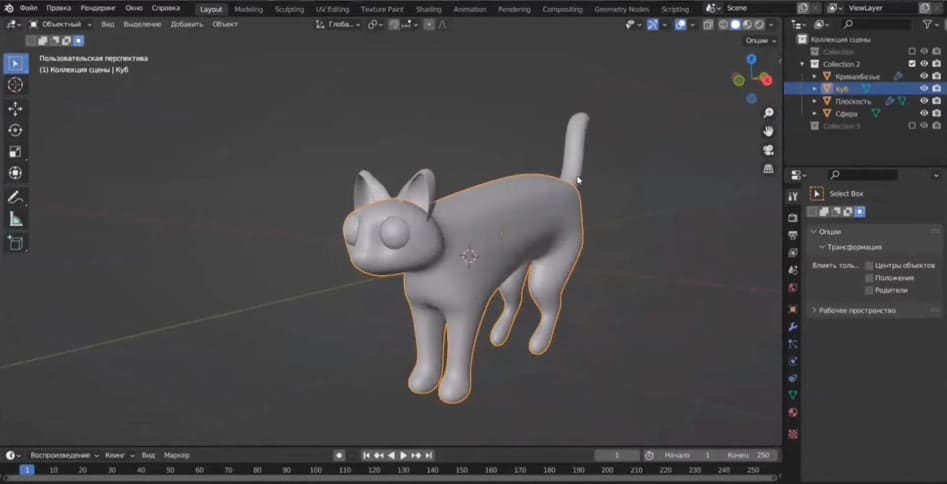
Task: Enable the Родители checkbox
Action: click(869, 290)
